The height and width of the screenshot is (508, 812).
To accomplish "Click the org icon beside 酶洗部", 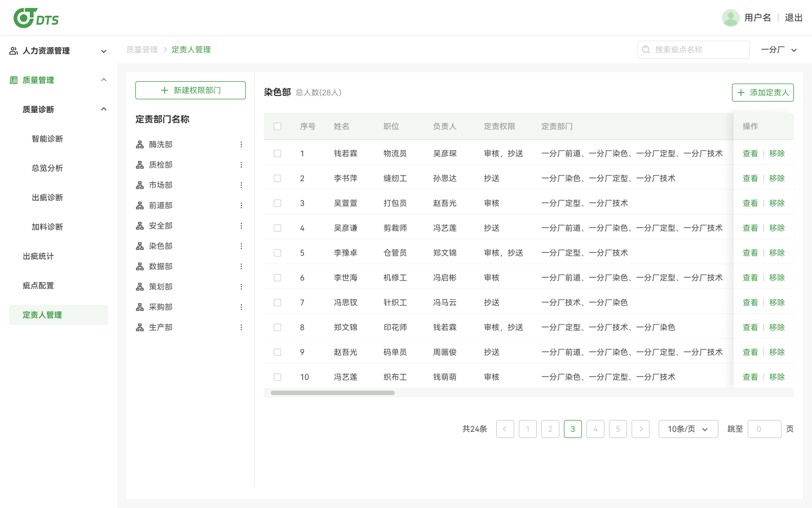I will [x=140, y=144].
